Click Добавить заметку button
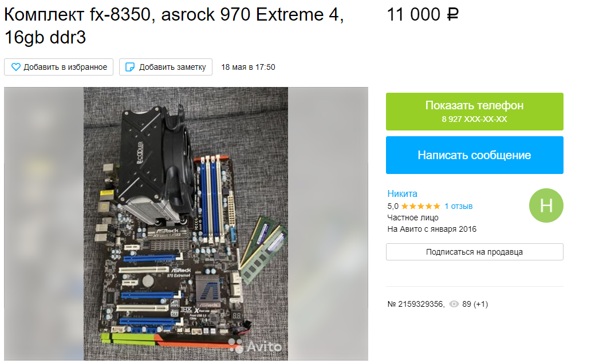The image size is (591, 364). [x=166, y=67]
